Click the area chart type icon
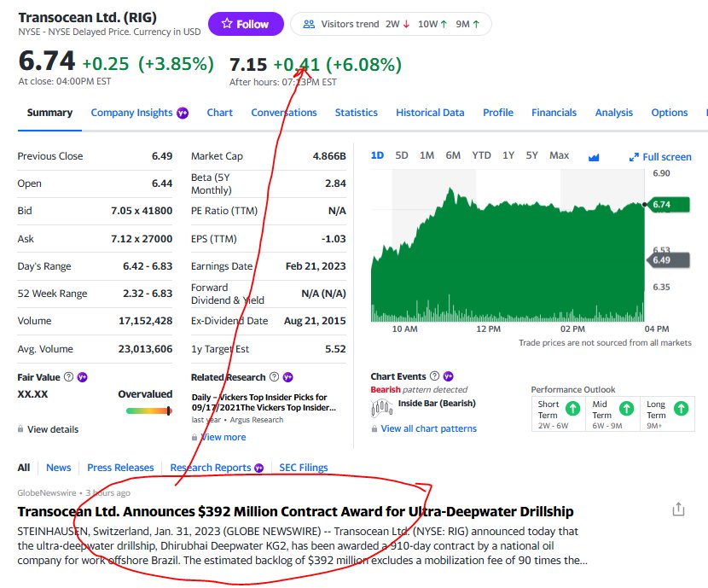 (x=594, y=157)
